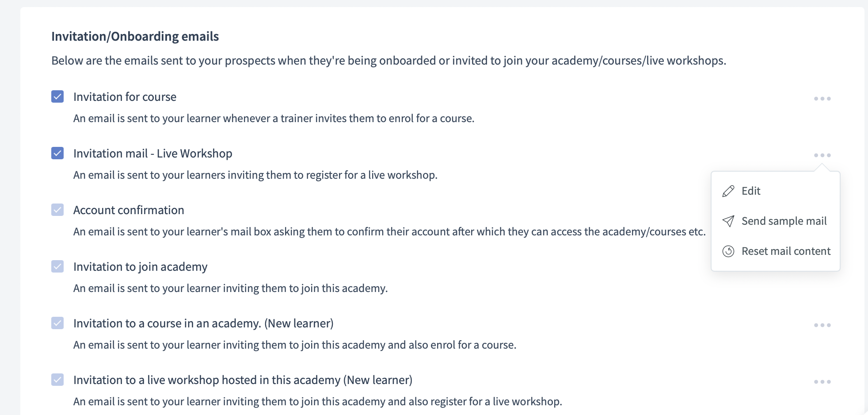
Task: Uncheck the Invitation for course checkbox
Action: coord(57,96)
